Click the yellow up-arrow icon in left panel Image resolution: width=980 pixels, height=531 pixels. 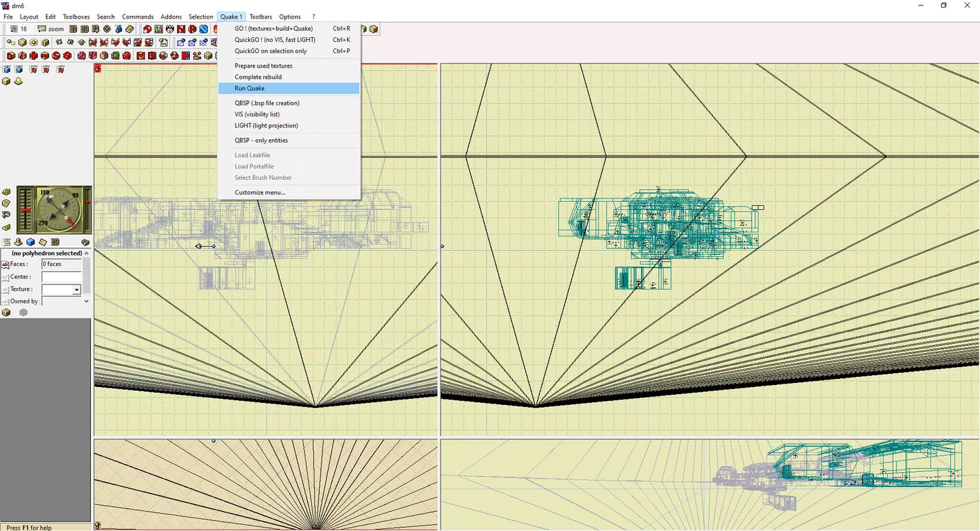point(19,81)
